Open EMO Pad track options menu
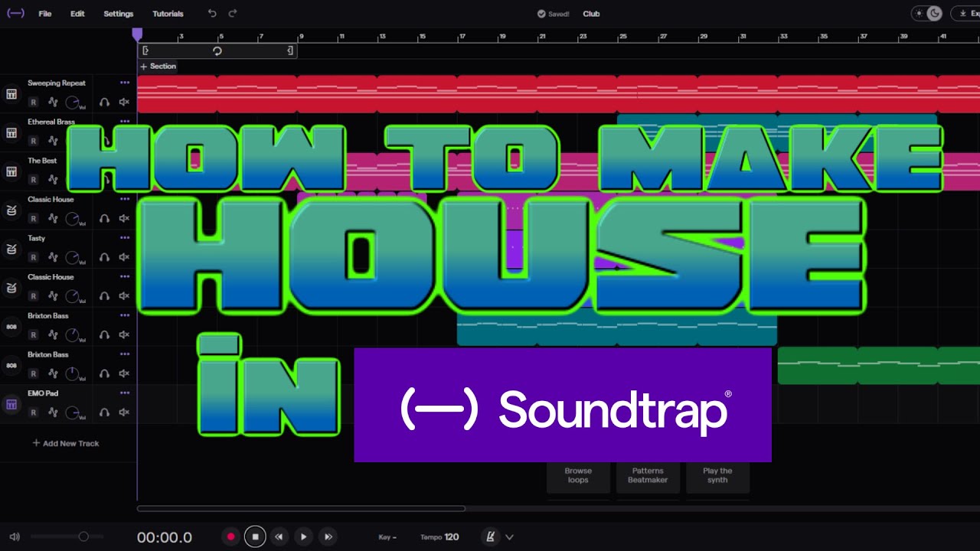This screenshot has width=980, height=551. click(125, 393)
